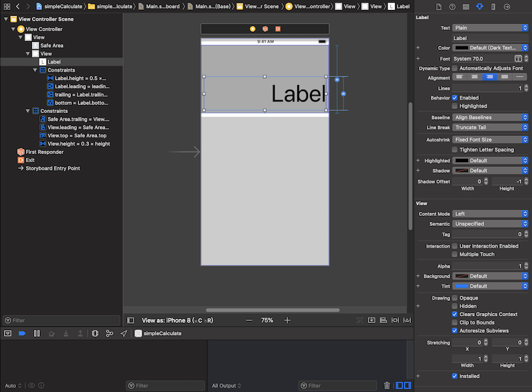
Task: Collapse the View Controller Scene tree
Action: pos(5,19)
